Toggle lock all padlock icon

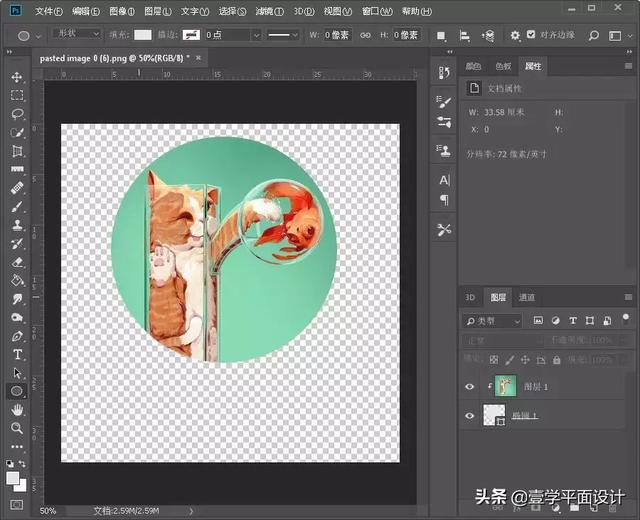pos(557,360)
